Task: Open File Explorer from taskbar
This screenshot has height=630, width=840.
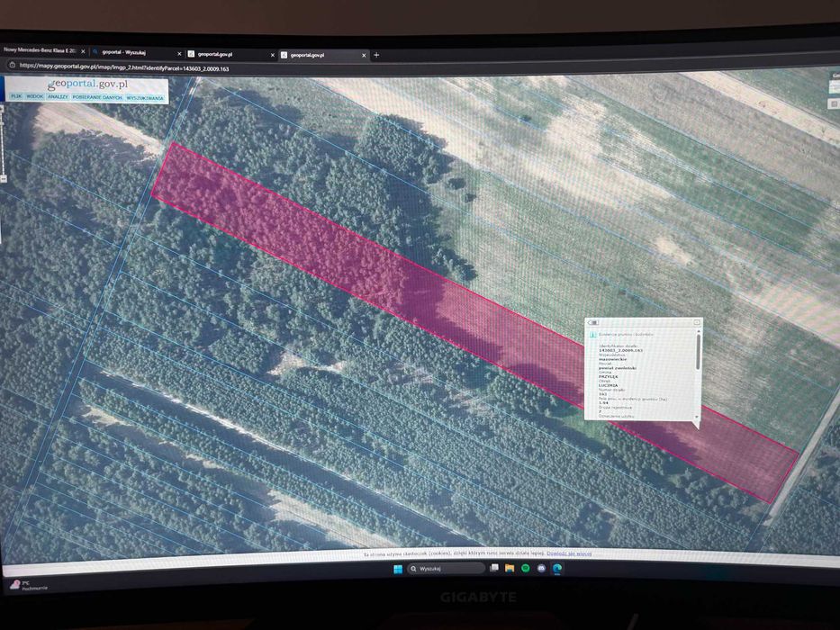Action: [x=510, y=568]
